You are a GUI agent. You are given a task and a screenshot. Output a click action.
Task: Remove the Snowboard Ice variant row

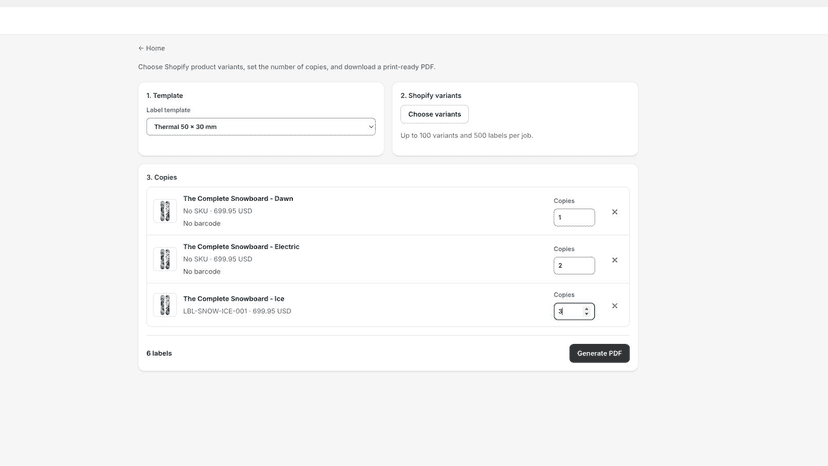click(x=615, y=306)
